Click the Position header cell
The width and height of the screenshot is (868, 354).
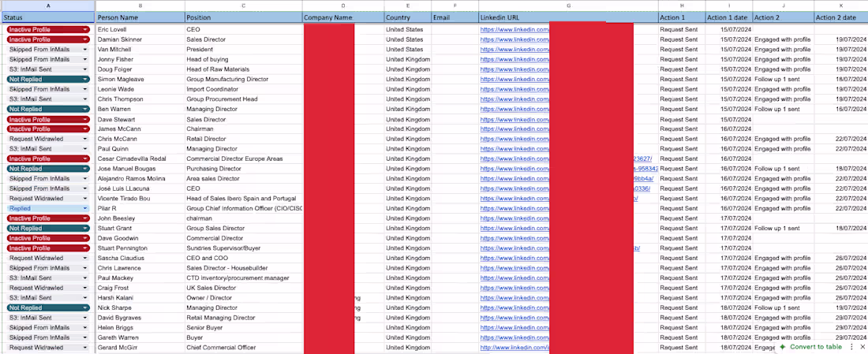point(244,17)
